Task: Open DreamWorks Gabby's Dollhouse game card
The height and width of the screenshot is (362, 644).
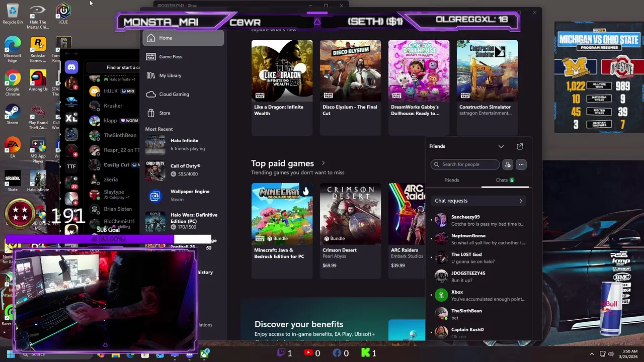Action: 419,87
